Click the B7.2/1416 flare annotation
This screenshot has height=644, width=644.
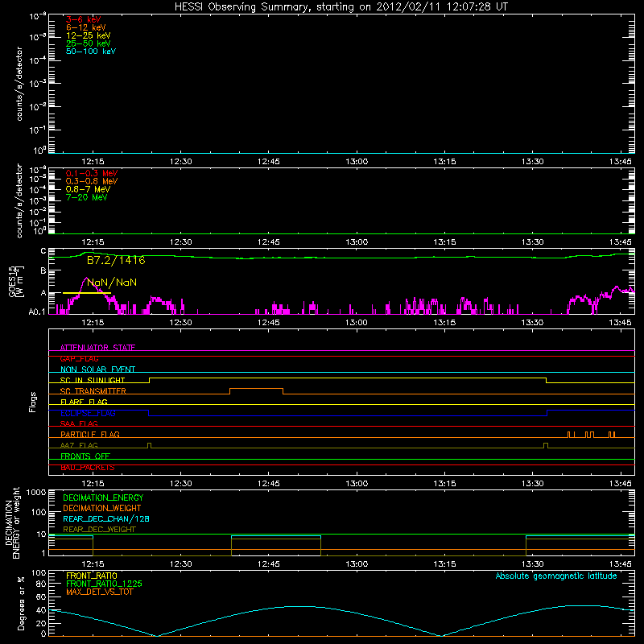pos(116,260)
